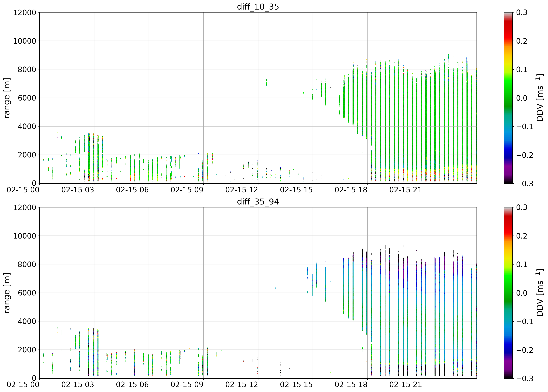The width and height of the screenshot is (548, 392).
Task: Click the diff_10_35 plot title
Action: [x=258, y=7]
